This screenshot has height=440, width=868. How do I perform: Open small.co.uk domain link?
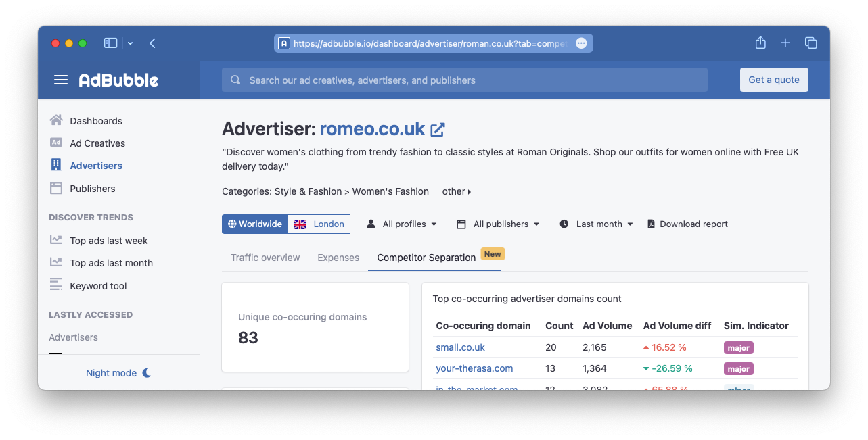(460, 347)
